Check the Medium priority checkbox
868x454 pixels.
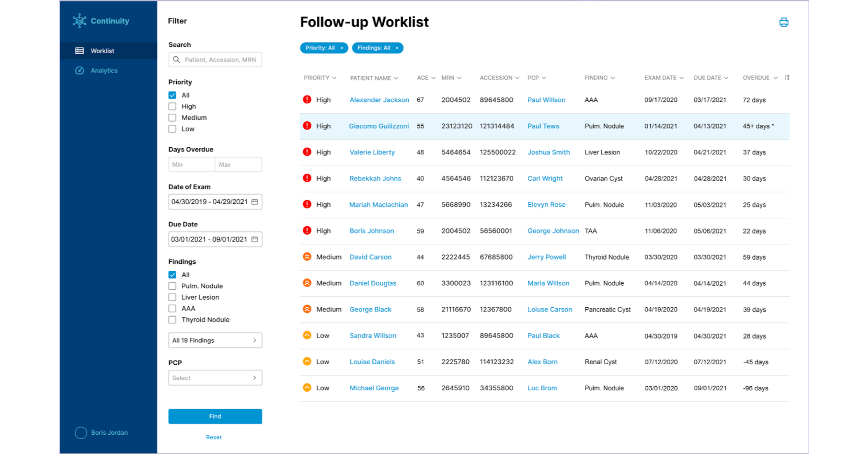(x=172, y=118)
